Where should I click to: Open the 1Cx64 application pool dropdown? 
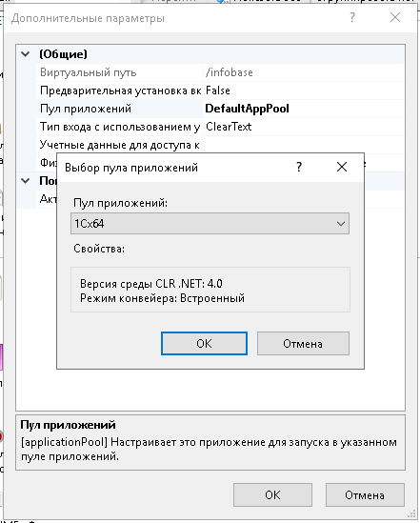coord(210,224)
